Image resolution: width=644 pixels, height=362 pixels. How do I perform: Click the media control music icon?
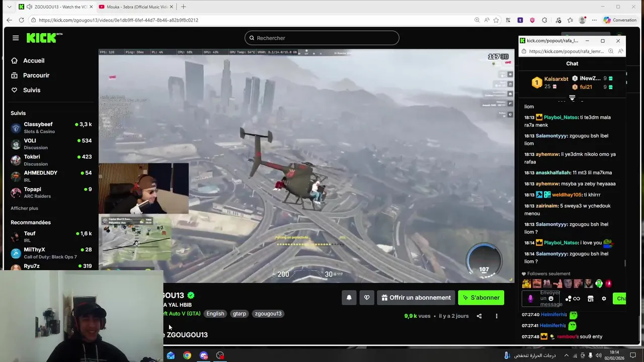pyautogui.click(x=558, y=20)
